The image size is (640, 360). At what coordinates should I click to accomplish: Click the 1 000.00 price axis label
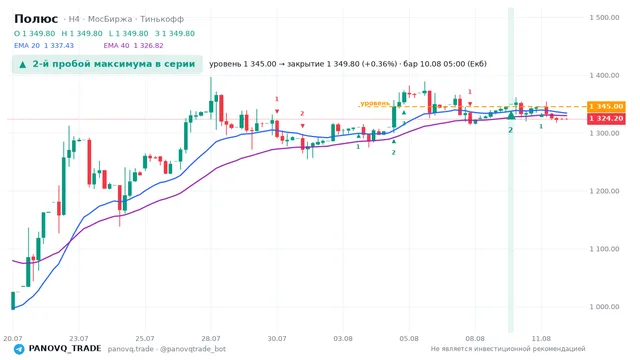tap(604, 307)
